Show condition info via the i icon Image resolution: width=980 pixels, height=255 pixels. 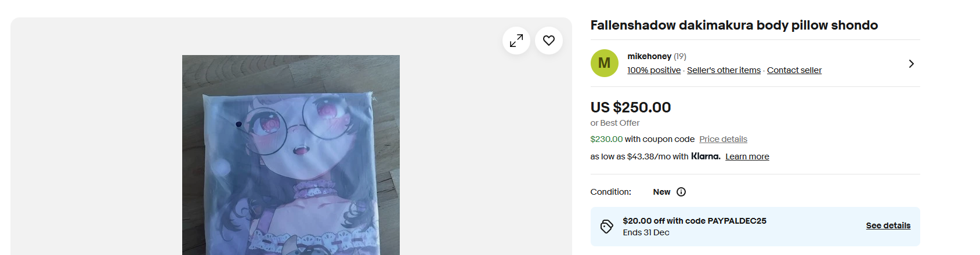coord(681,192)
